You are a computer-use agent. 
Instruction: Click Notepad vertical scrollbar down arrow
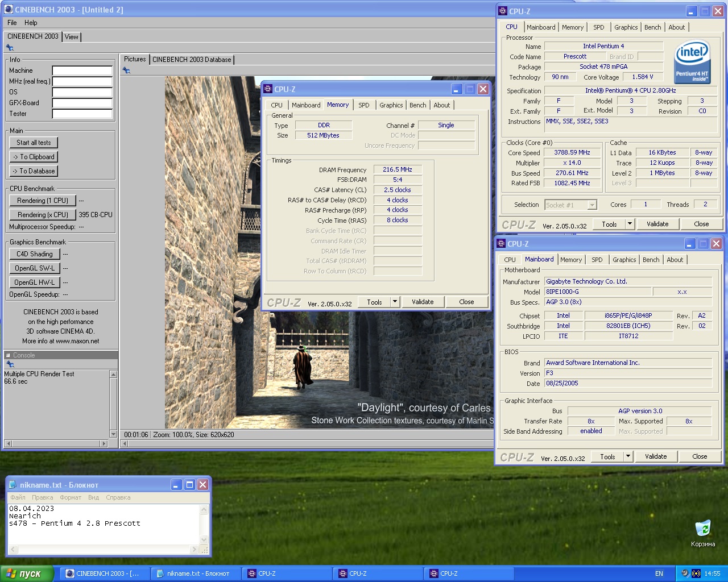coord(204,540)
